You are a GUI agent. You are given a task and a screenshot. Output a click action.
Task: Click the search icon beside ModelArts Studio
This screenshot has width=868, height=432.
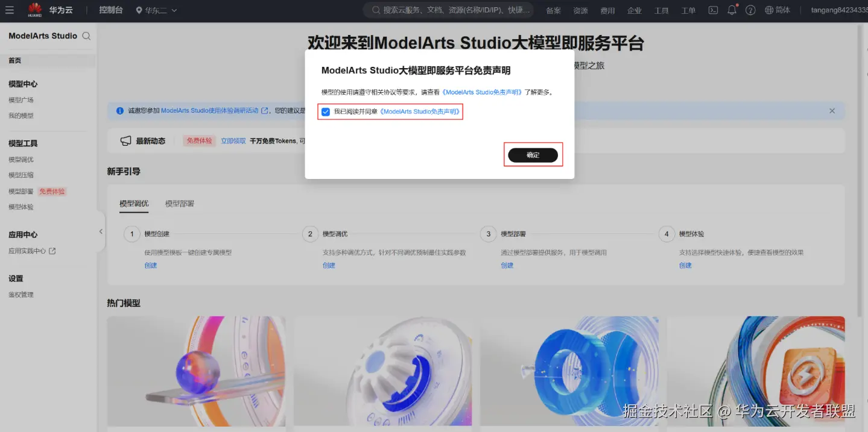[x=86, y=36]
